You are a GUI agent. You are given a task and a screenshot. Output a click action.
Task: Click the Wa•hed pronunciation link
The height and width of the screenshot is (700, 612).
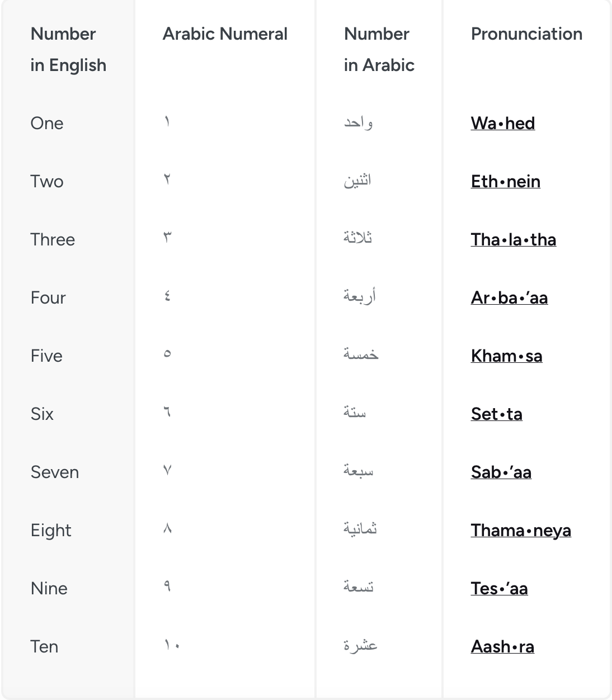pyautogui.click(x=502, y=123)
